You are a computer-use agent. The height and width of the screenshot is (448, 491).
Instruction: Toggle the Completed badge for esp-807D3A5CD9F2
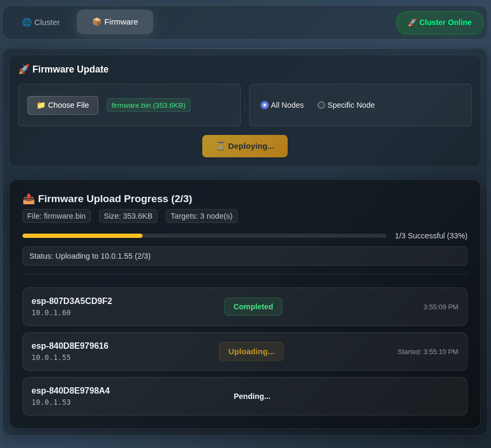(253, 307)
